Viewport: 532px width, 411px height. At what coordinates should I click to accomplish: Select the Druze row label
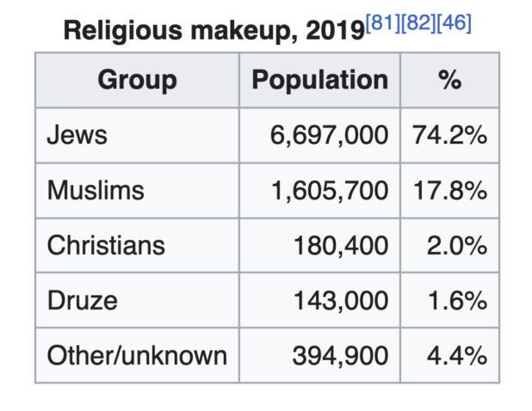83,300
